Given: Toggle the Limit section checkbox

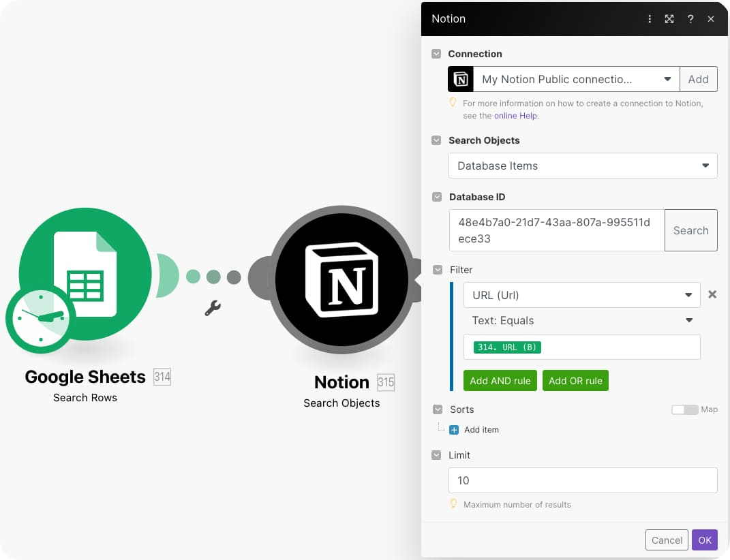Looking at the screenshot, I should (436, 455).
